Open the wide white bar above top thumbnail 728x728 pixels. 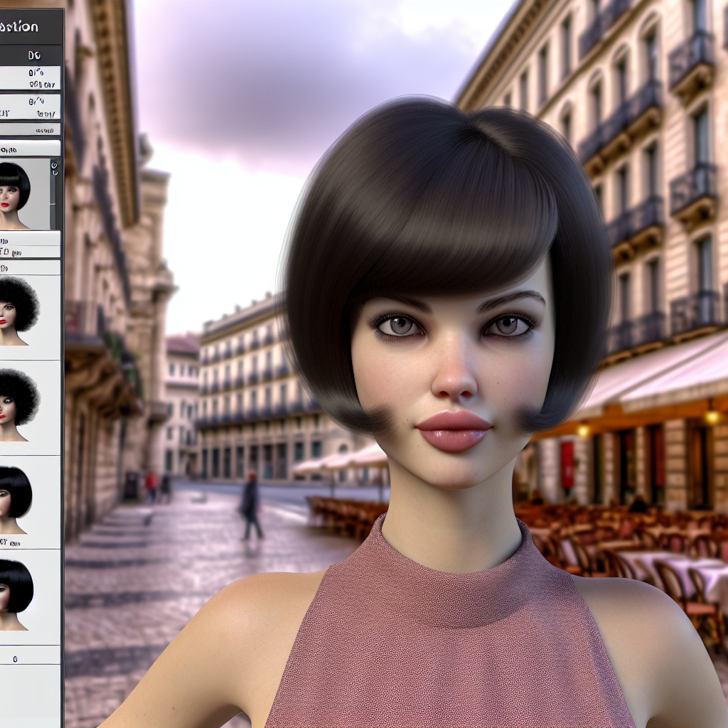30,149
